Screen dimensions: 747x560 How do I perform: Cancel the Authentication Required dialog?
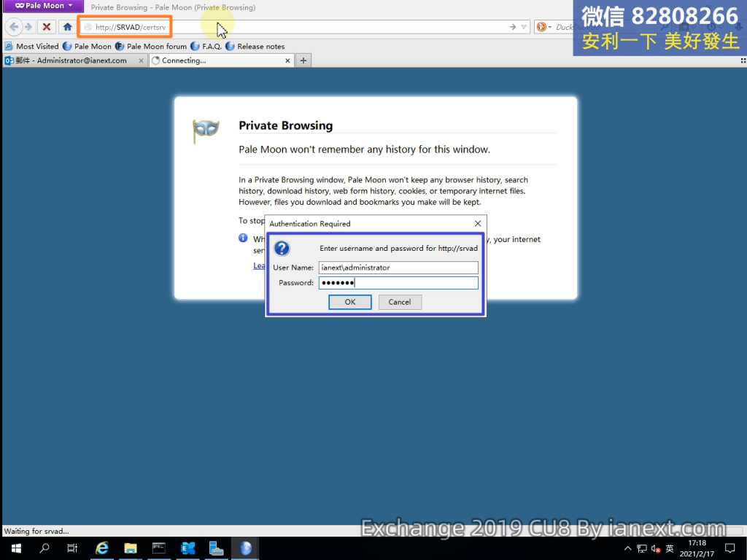tap(400, 302)
